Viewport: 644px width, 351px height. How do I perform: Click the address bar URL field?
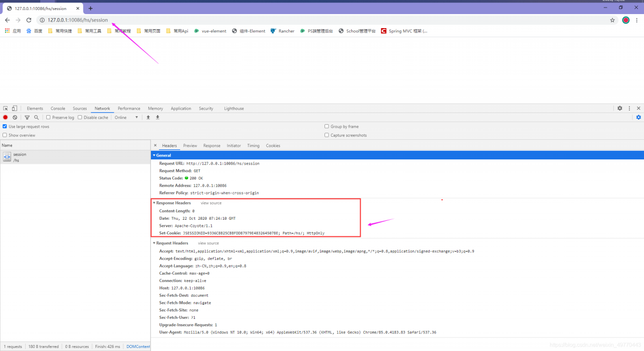tap(322, 20)
